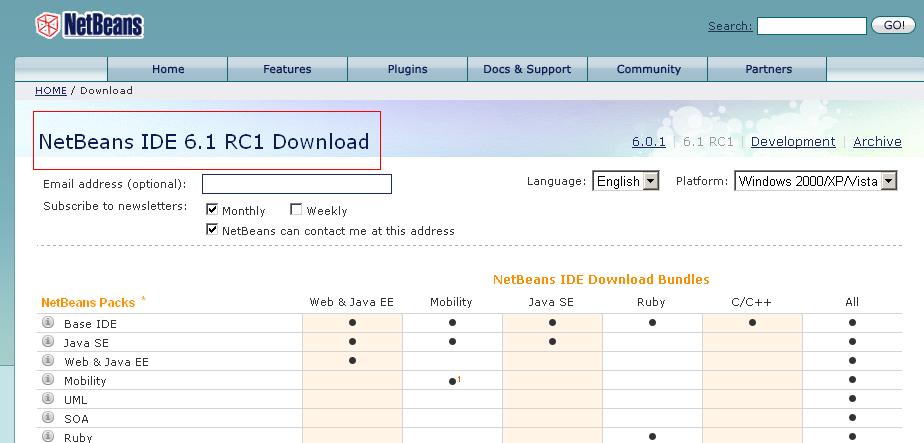Click the 6.1 RC1 version label
Image resolution: width=924 pixels, height=443 pixels.
(708, 141)
